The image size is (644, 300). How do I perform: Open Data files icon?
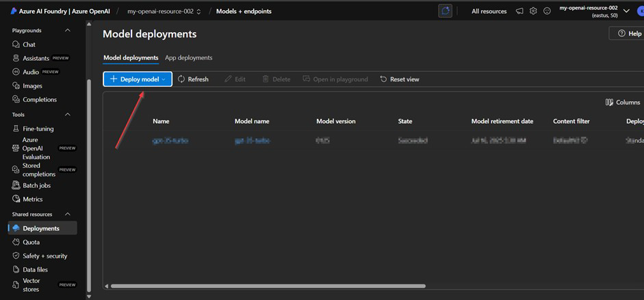[16, 269]
